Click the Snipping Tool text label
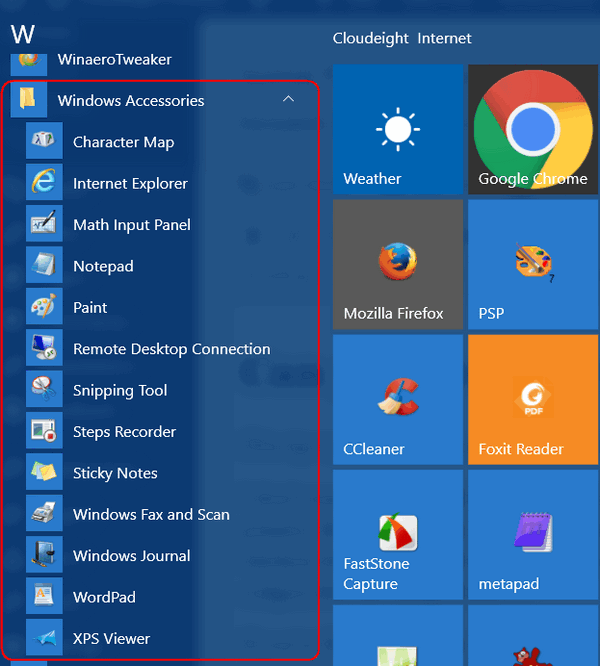600x666 pixels. point(120,390)
